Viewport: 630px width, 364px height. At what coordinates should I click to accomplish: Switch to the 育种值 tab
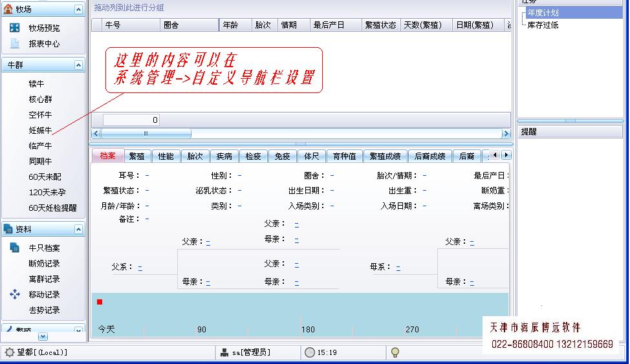345,156
